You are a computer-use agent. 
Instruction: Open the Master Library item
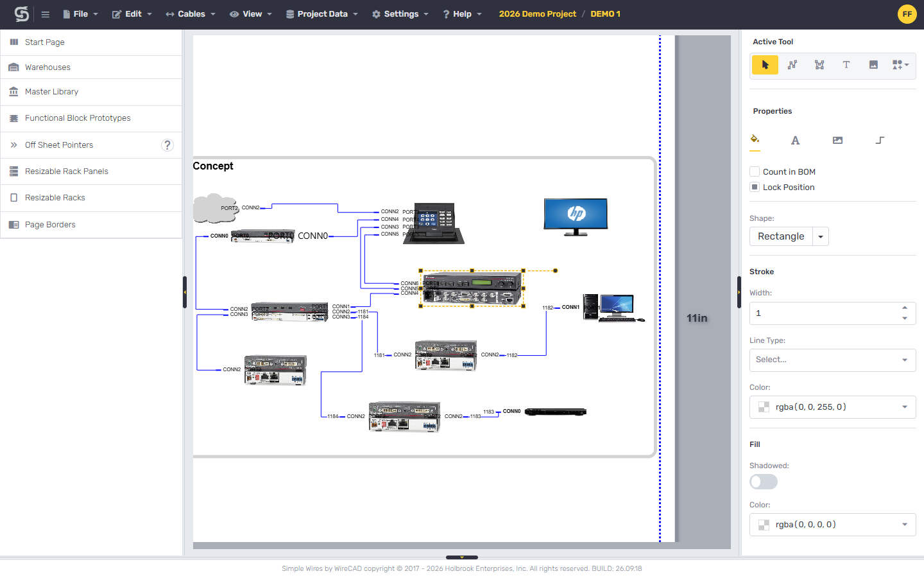(x=91, y=92)
